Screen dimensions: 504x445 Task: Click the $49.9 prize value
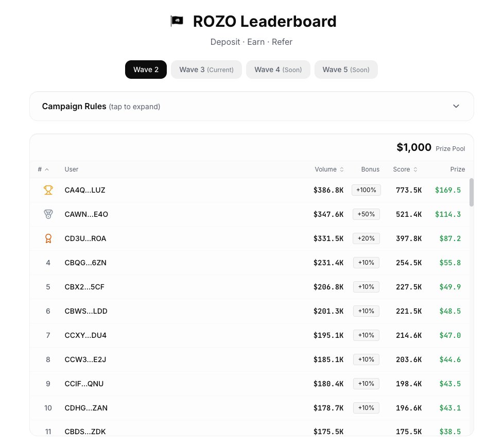[x=450, y=287]
